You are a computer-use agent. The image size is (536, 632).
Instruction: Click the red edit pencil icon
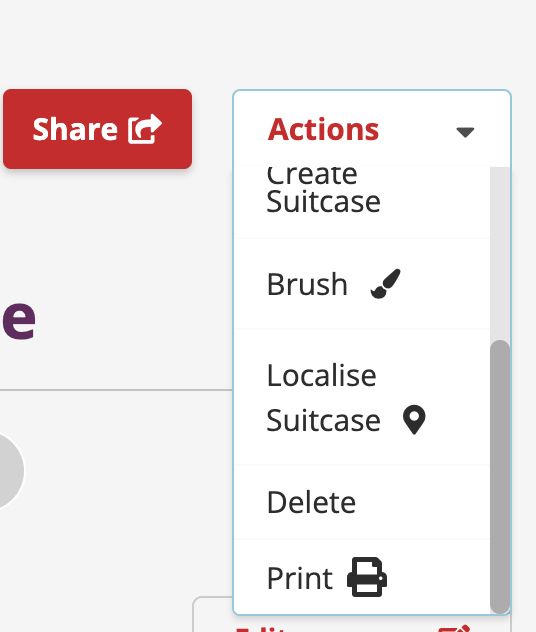pyautogui.click(x=455, y=628)
